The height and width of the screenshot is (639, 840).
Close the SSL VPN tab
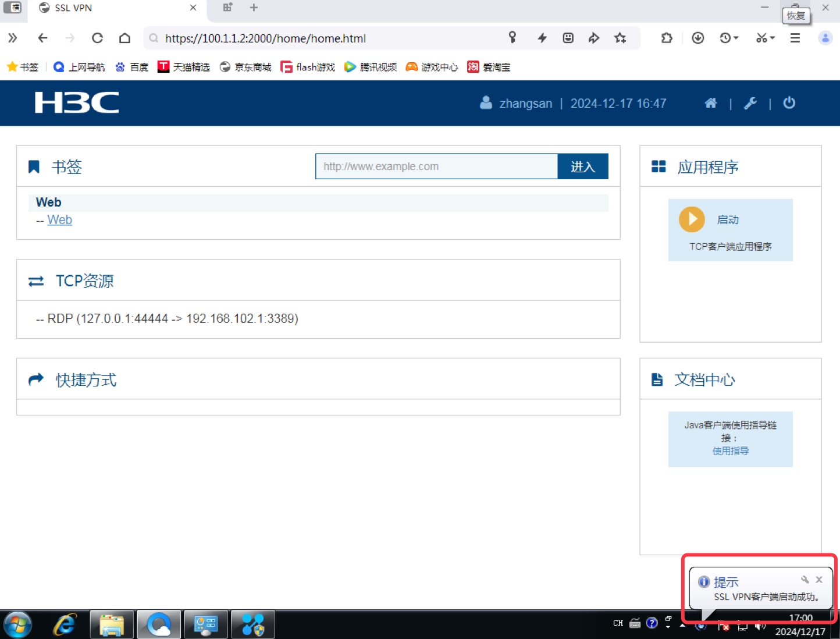click(x=193, y=8)
